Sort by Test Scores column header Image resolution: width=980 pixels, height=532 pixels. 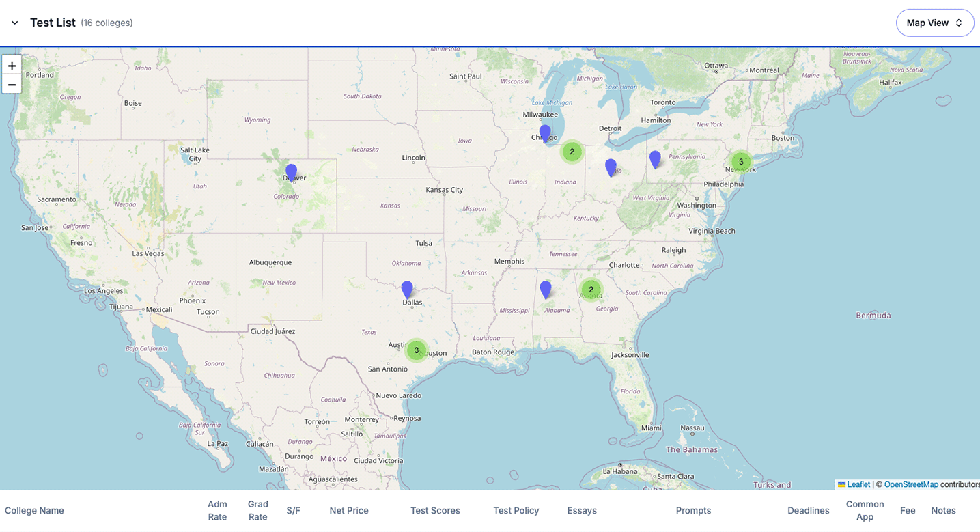435,511
